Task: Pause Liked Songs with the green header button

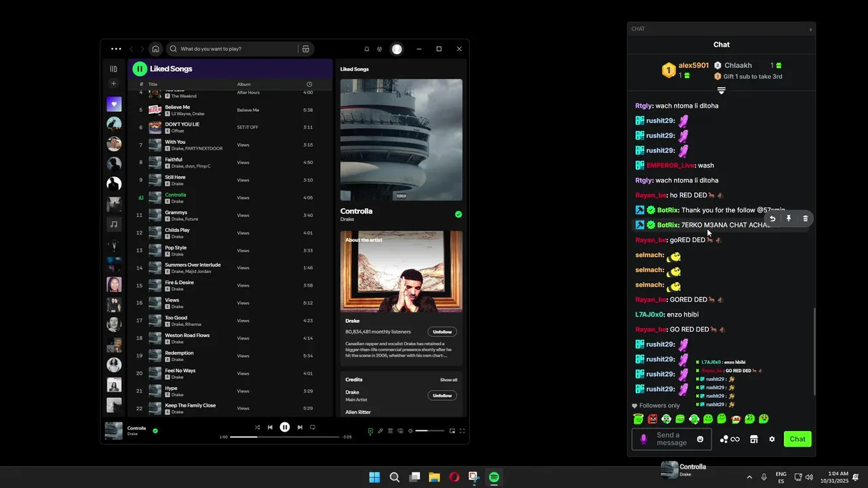Action: (x=140, y=68)
